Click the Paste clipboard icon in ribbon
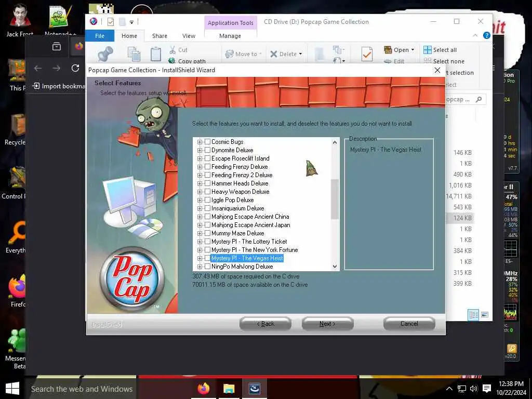The image size is (532, 399). coord(156,54)
